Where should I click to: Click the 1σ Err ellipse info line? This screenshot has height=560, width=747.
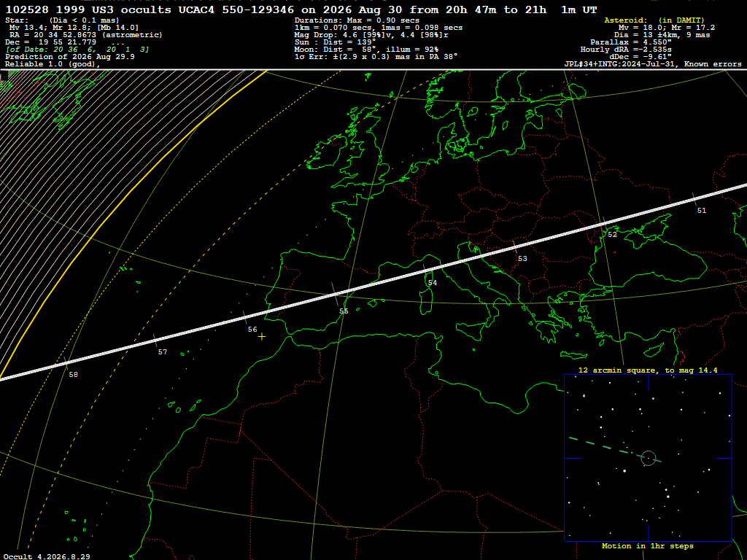pyautogui.click(x=376, y=57)
